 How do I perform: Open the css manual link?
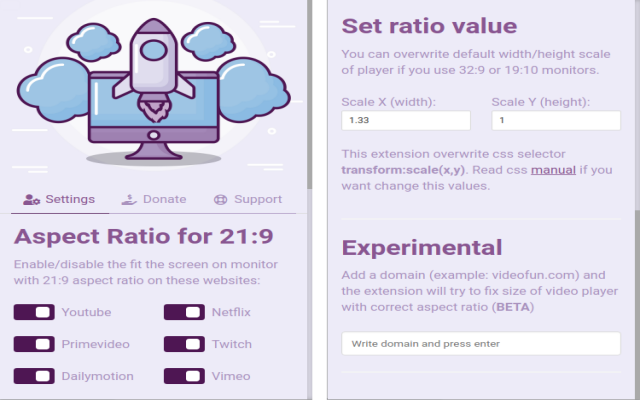click(x=553, y=170)
